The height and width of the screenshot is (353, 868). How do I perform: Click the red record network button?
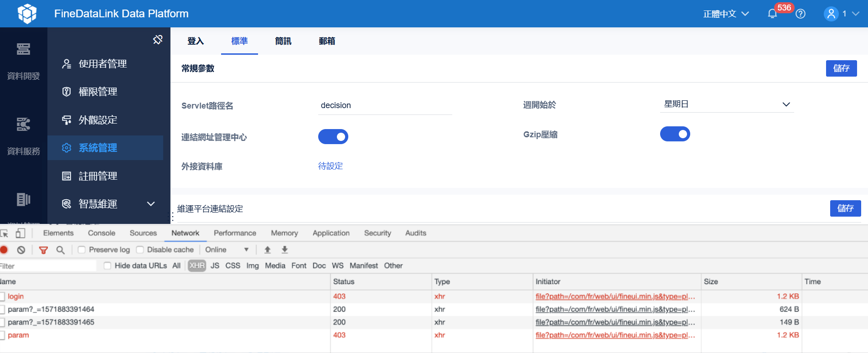pos(4,250)
